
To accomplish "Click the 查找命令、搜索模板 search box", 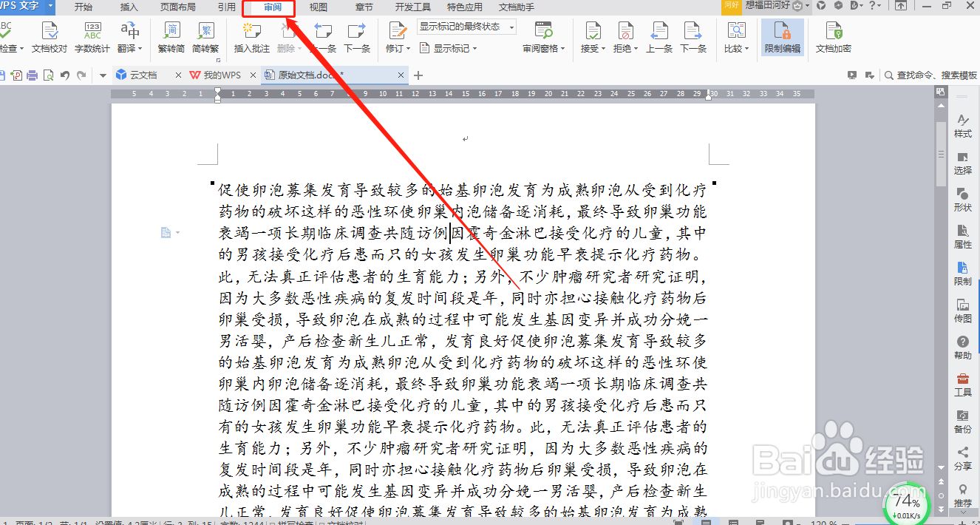I will coord(930,75).
